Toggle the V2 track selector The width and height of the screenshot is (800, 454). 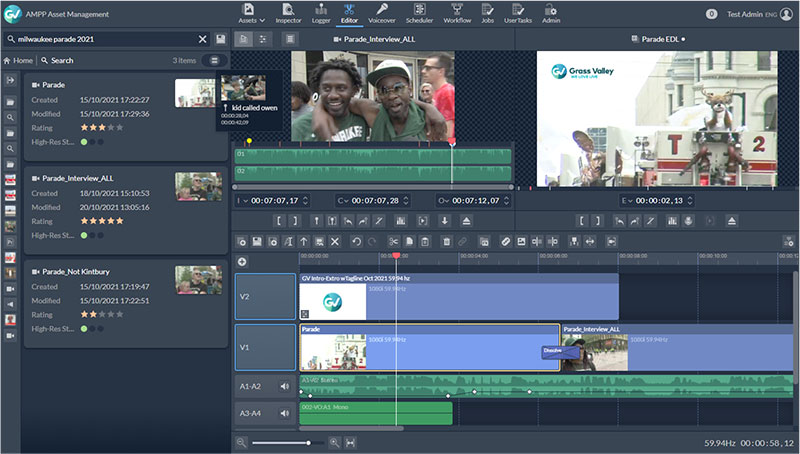[x=265, y=296]
